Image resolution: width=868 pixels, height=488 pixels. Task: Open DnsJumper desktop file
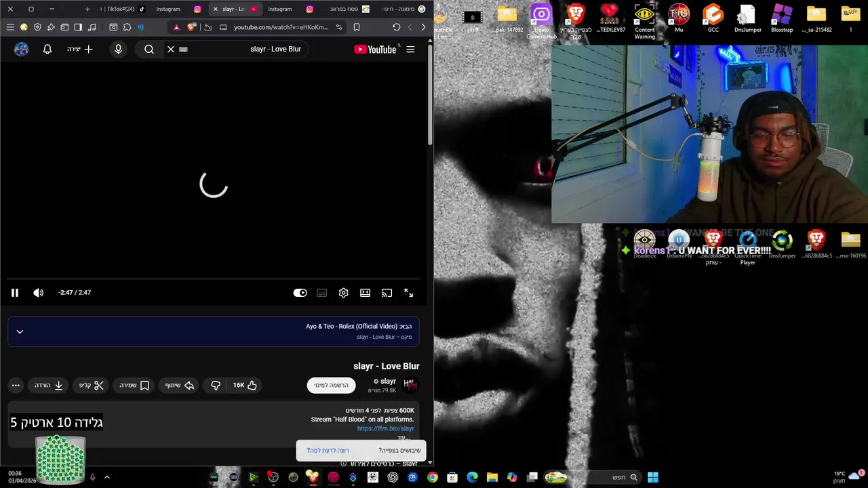point(747,18)
